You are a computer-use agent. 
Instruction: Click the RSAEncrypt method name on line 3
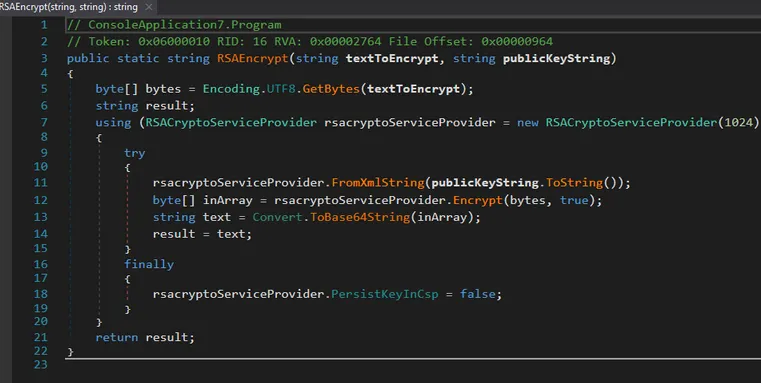click(252, 58)
